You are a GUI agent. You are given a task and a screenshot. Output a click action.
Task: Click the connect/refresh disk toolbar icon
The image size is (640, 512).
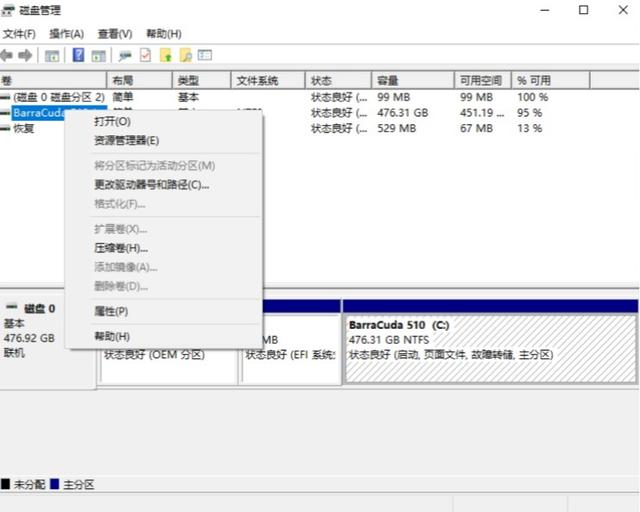(x=125, y=56)
